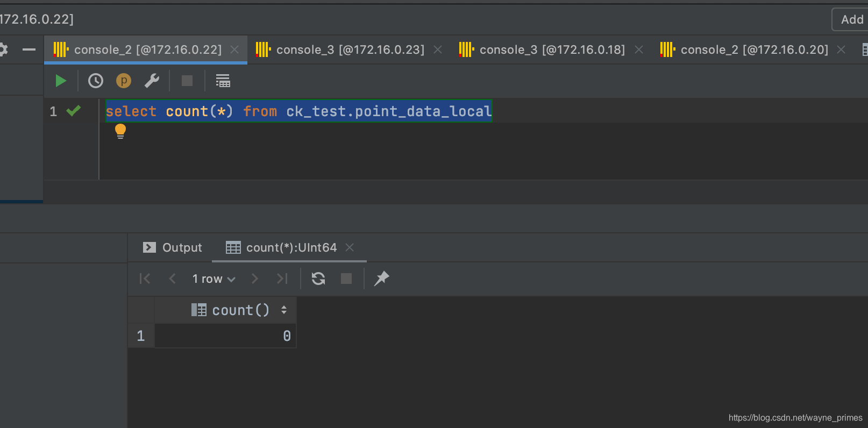
Task: Close the count(*):UInt64 result tab
Action: click(350, 247)
